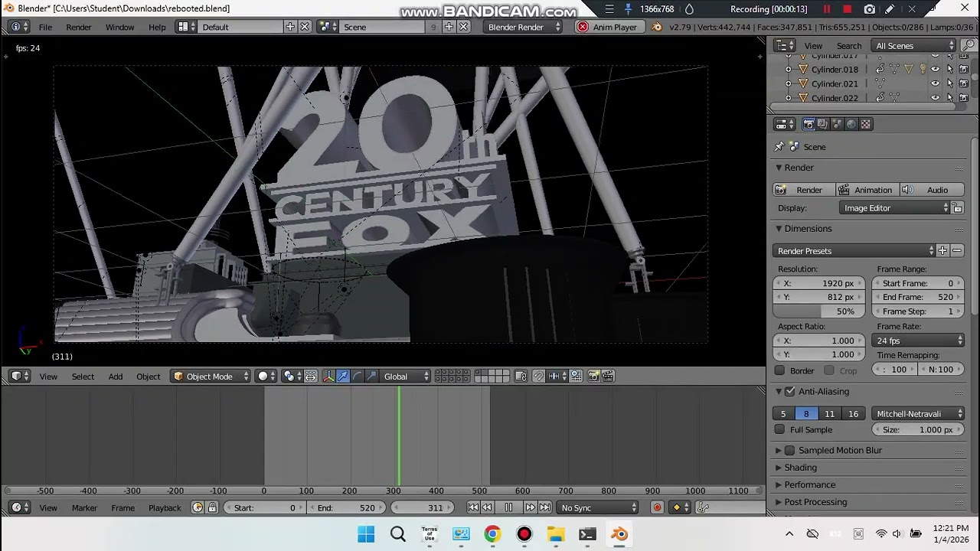Image resolution: width=980 pixels, height=551 pixels.
Task: Open the timeline Playback menu
Action: tap(165, 507)
